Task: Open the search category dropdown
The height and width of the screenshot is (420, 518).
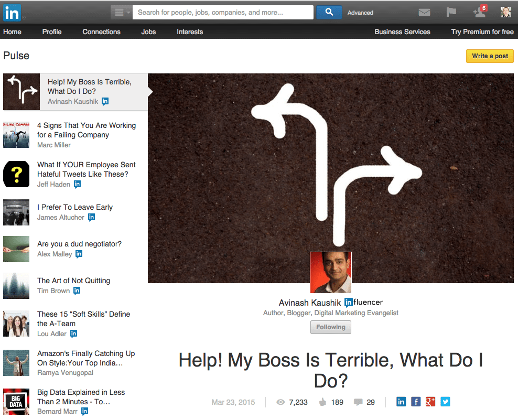Action: (121, 13)
